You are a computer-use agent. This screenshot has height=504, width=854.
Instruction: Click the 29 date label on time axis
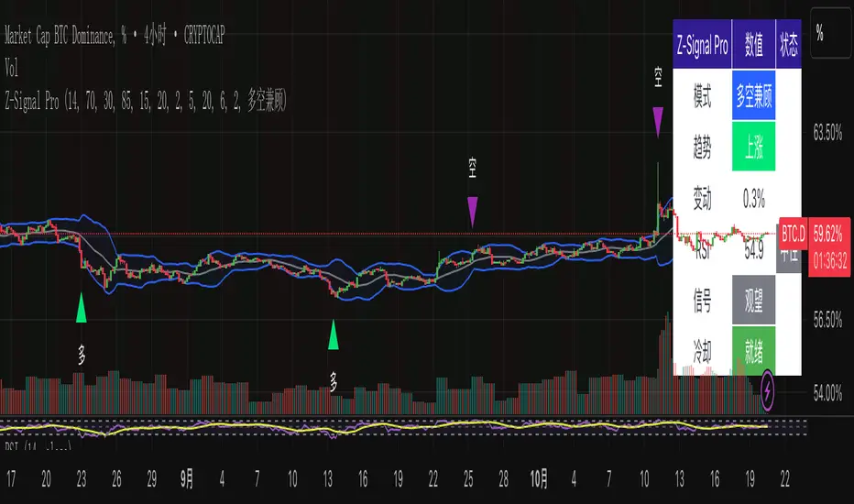coord(151,479)
